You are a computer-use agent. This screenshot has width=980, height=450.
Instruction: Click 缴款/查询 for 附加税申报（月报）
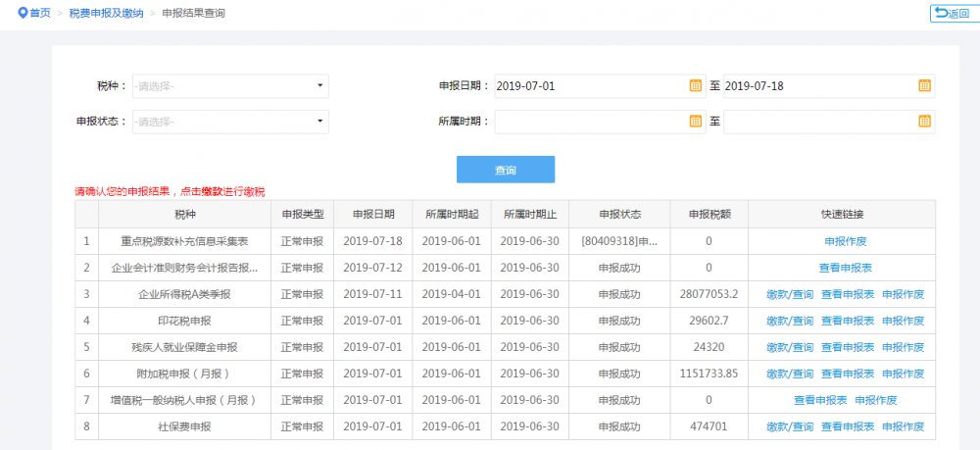coord(790,374)
